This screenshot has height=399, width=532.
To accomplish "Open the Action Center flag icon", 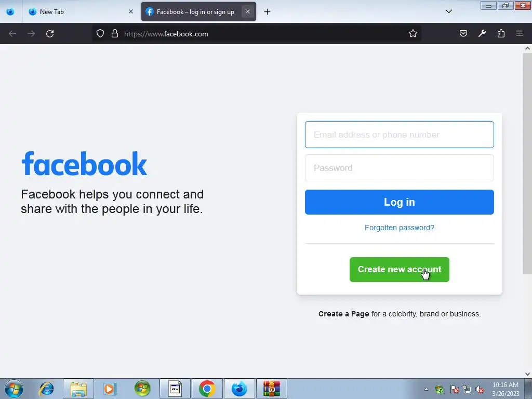I will pyautogui.click(x=454, y=389).
